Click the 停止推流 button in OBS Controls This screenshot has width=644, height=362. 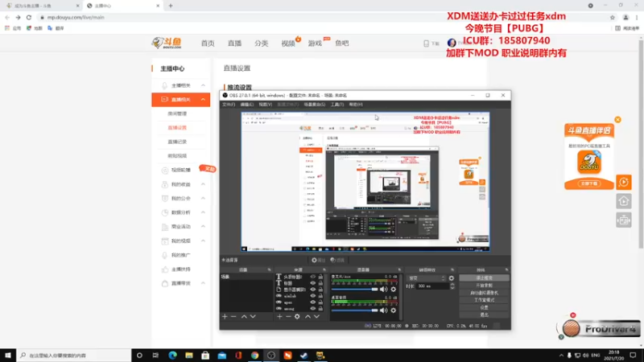tap(485, 278)
